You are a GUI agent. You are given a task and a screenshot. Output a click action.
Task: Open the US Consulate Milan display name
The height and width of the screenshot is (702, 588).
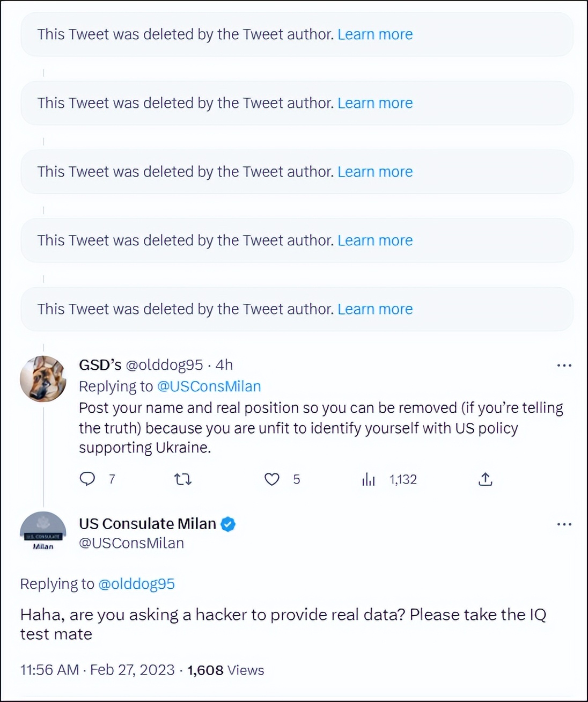coord(148,524)
